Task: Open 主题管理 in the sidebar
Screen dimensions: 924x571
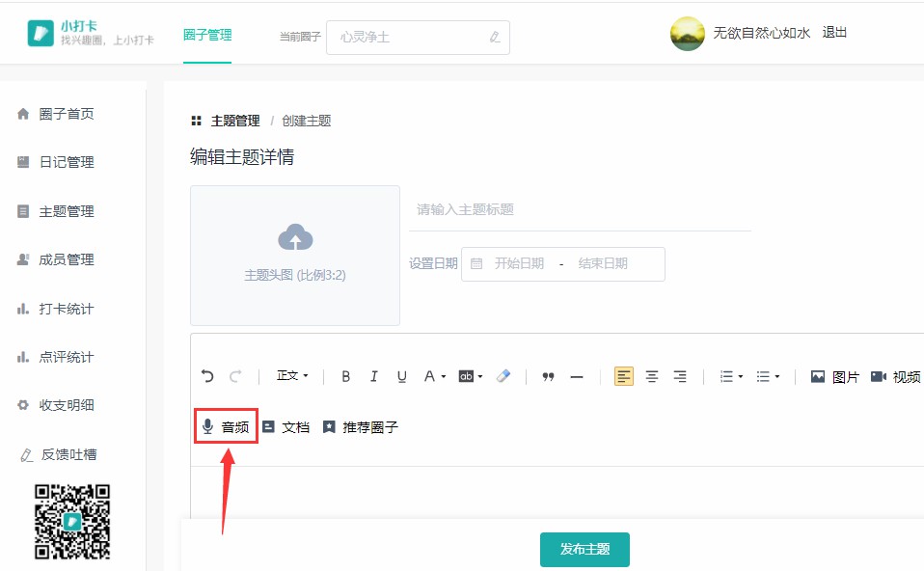Action: (x=56, y=211)
